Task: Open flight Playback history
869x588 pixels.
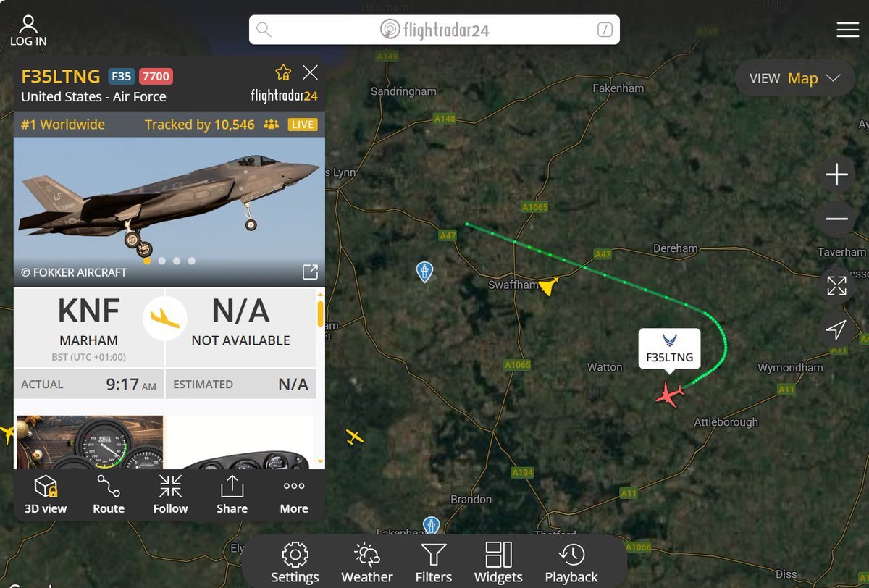Action: pyautogui.click(x=571, y=563)
